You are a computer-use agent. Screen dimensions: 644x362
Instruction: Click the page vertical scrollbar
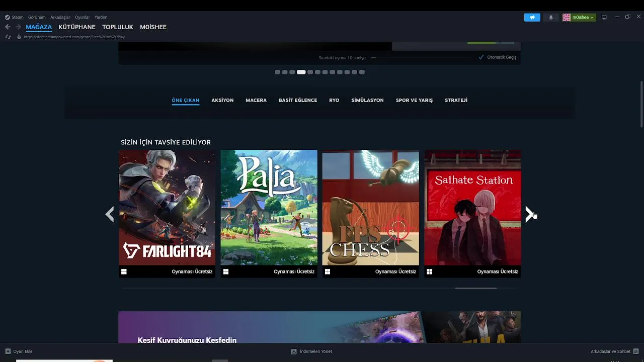(641, 104)
